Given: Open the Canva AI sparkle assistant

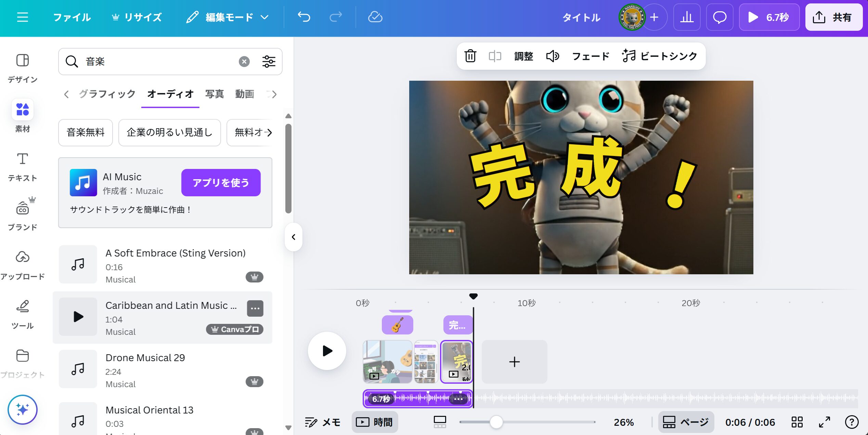Looking at the screenshot, I should (23, 409).
